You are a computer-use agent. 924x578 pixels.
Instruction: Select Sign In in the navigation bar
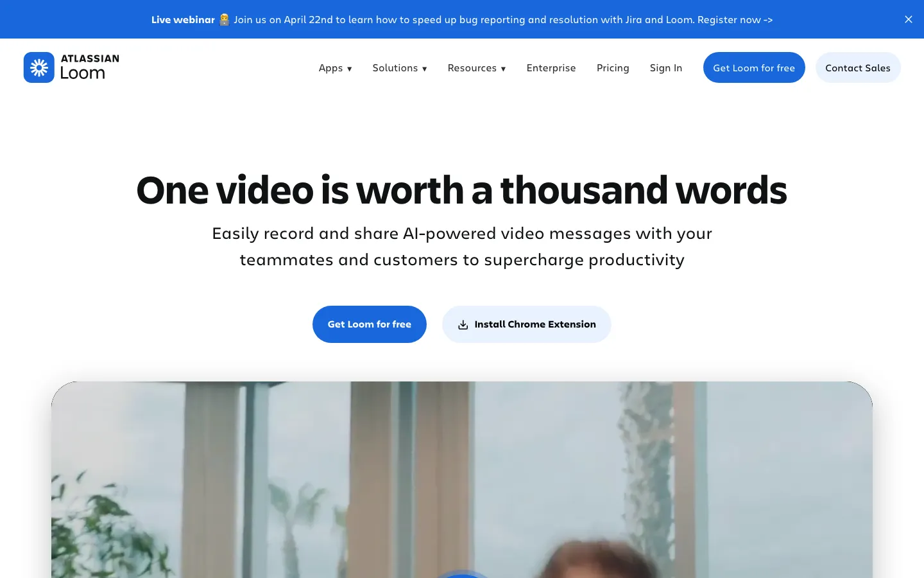(x=665, y=68)
